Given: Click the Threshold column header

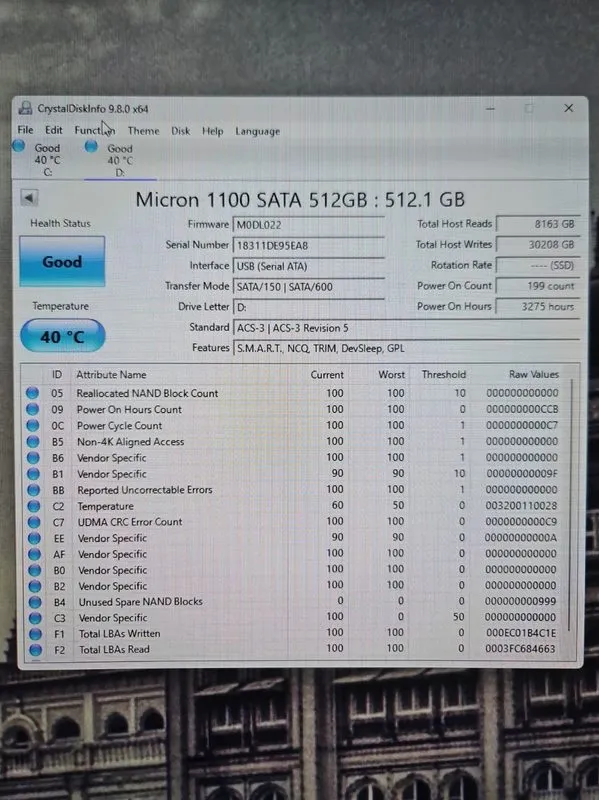Looking at the screenshot, I should [x=444, y=374].
